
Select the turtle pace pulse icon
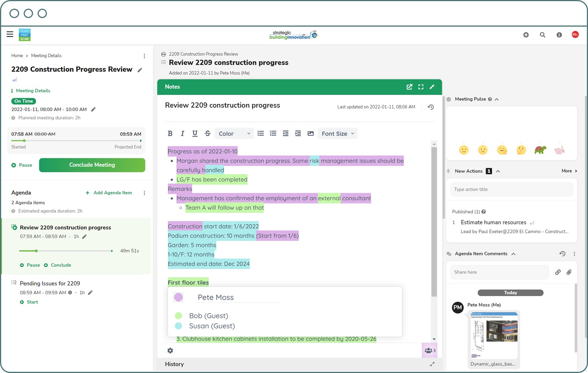tap(540, 150)
